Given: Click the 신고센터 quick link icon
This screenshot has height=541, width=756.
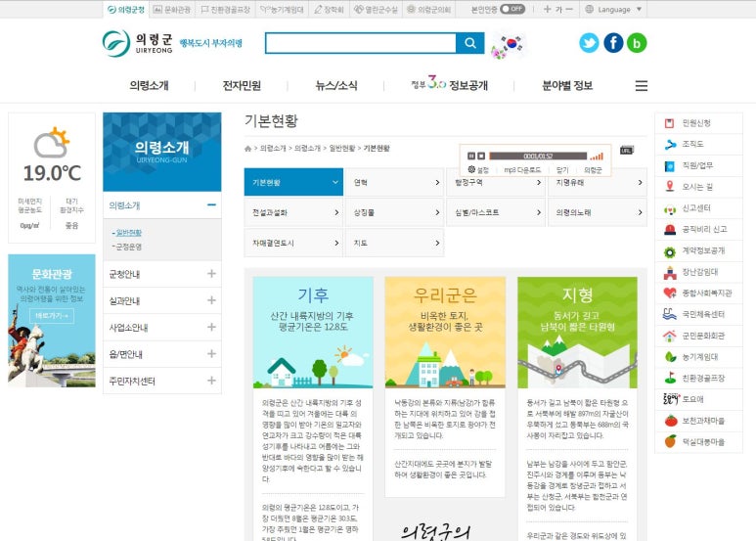Looking at the screenshot, I should pyautogui.click(x=670, y=208).
